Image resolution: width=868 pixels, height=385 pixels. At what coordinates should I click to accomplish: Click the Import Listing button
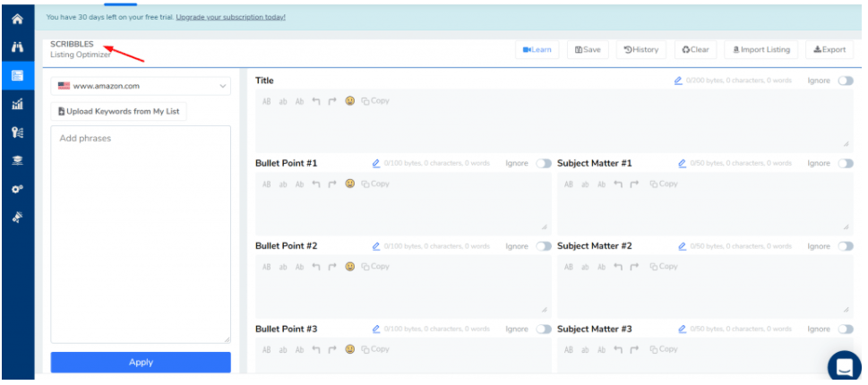(x=761, y=50)
